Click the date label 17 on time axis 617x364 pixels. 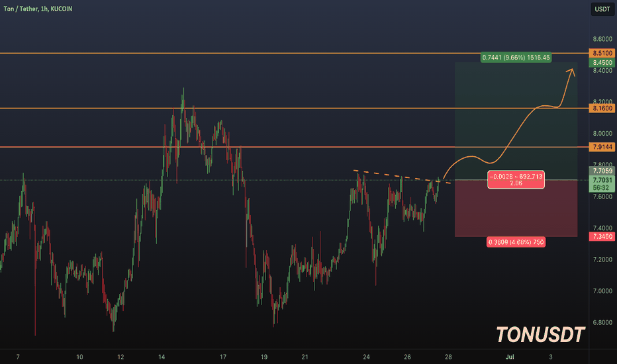tap(222, 357)
